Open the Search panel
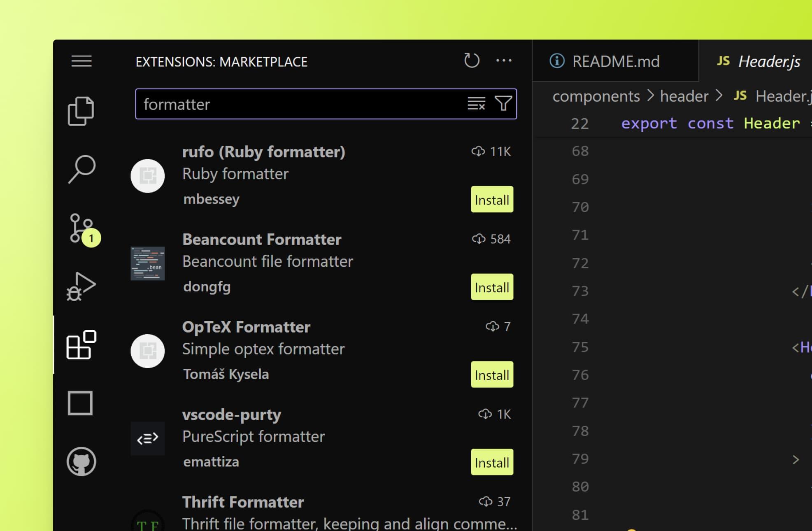This screenshot has height=531, width=812. pos(81,168)
